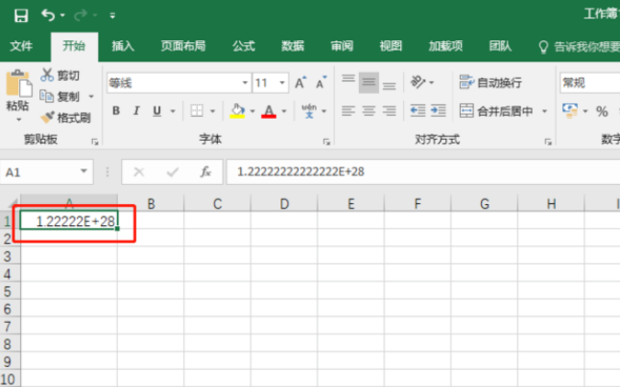620x387 pixels.
Task: Apply the red font color
Action: tap(268, 111)
